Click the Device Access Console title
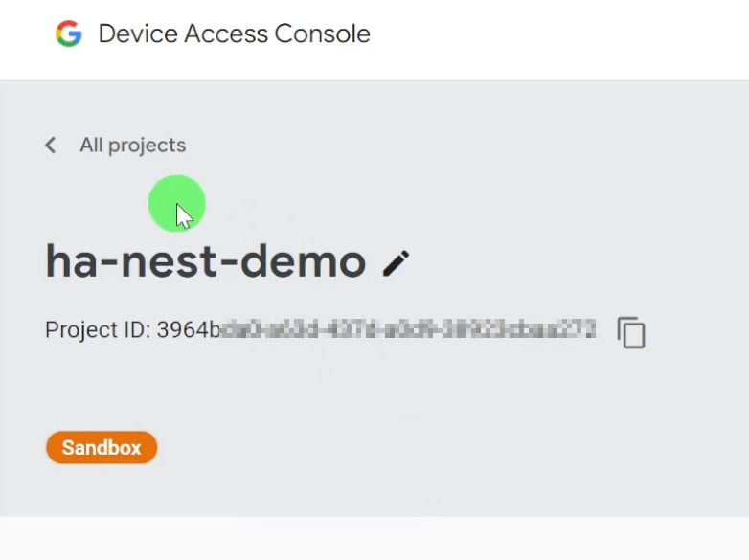 [234, 34]
